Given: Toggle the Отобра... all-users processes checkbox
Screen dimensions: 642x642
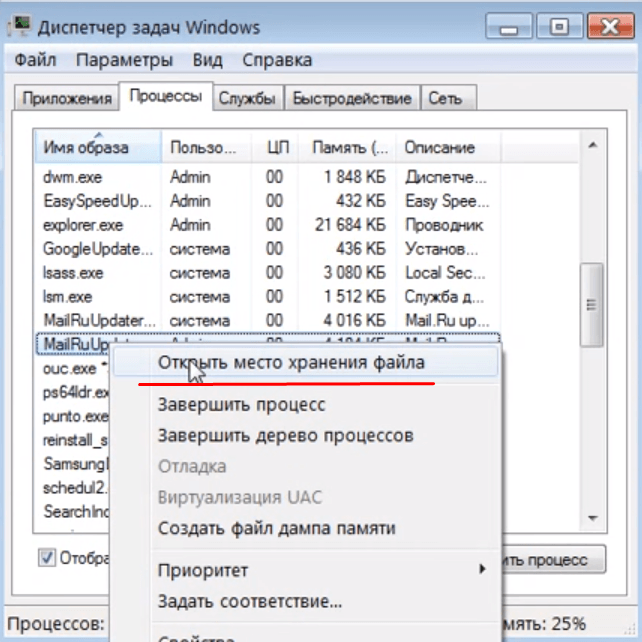Looking at the screenshot, I should click(47, 557).
